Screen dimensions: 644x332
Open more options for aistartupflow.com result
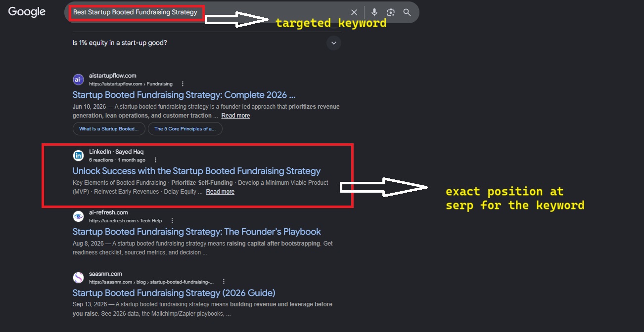click(183, 84)
